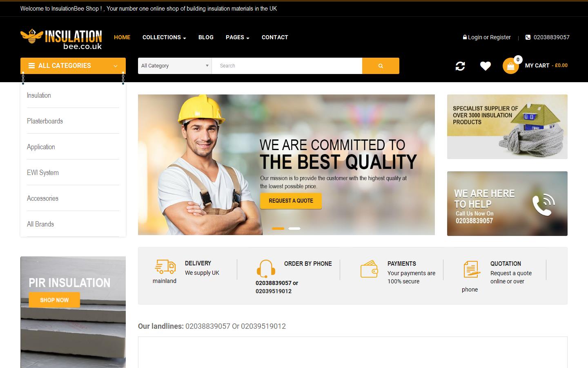Open the All Category search filter dropdown
This screenshot has height=368, width=588.
(x=174, y=65)
